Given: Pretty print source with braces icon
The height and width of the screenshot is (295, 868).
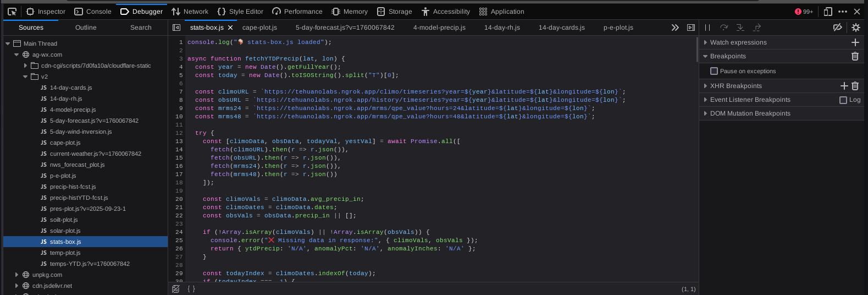Looking at the screenshot, I should pyautogui.click(x=191, y=289).
